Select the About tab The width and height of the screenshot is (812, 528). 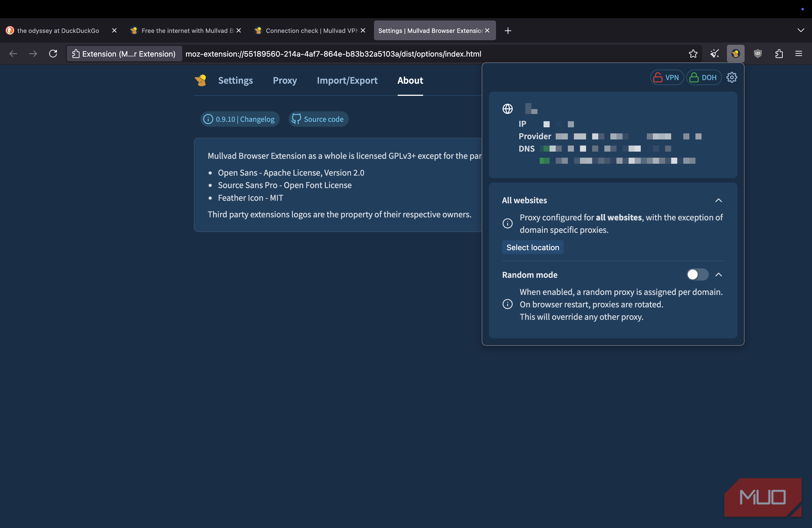410,80
